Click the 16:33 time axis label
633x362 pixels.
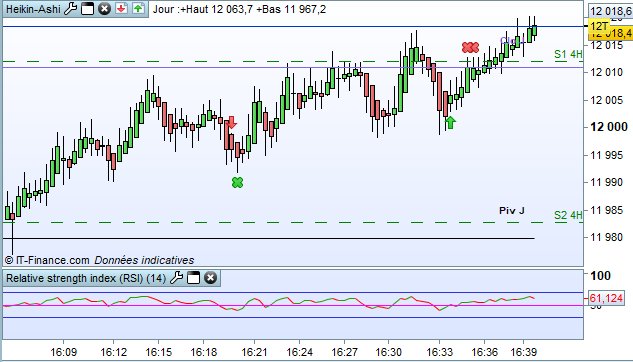440,352
